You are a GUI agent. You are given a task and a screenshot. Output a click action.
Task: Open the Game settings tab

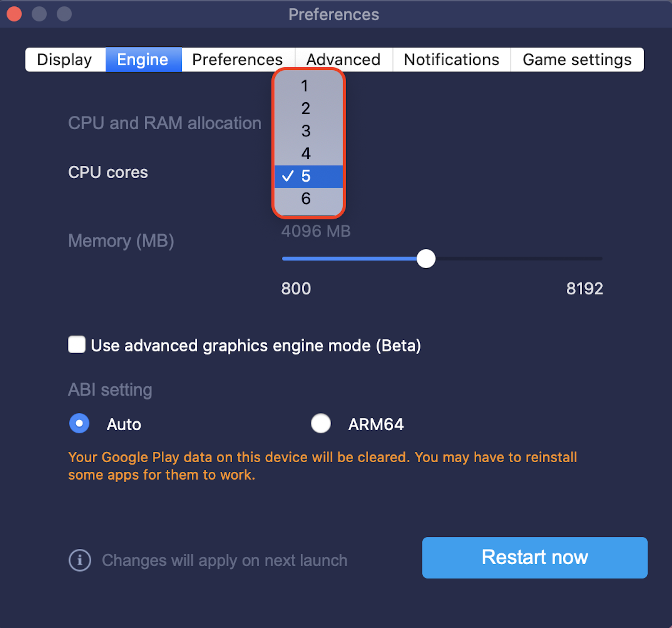[577, 59]
